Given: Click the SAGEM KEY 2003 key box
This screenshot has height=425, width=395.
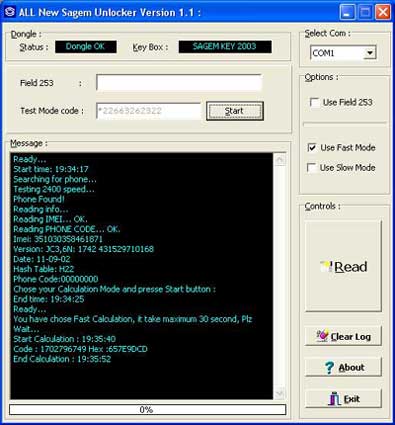Looking at the screenshot, I should click(x=225, y=47).
